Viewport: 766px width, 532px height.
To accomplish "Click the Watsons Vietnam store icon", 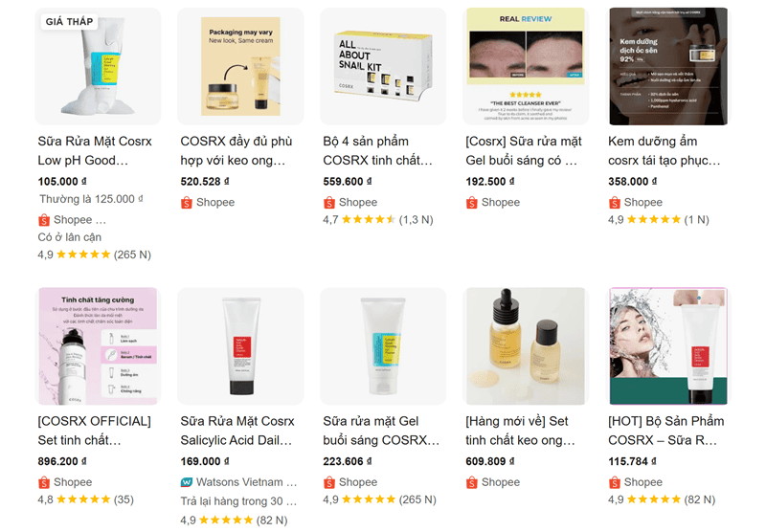I will (187, 482).
